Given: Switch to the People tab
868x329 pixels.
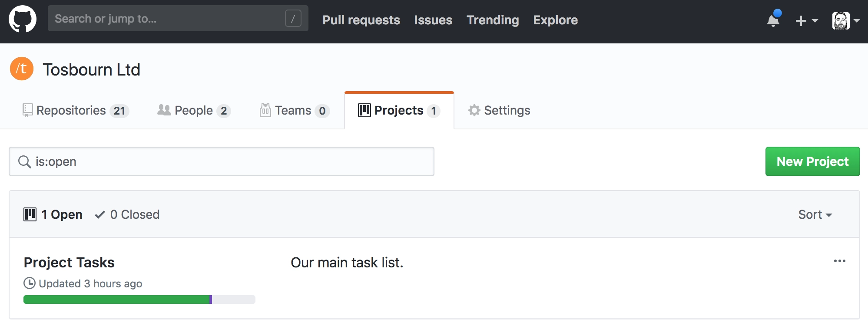Looking at the screenshot, I should pos(194,110).
